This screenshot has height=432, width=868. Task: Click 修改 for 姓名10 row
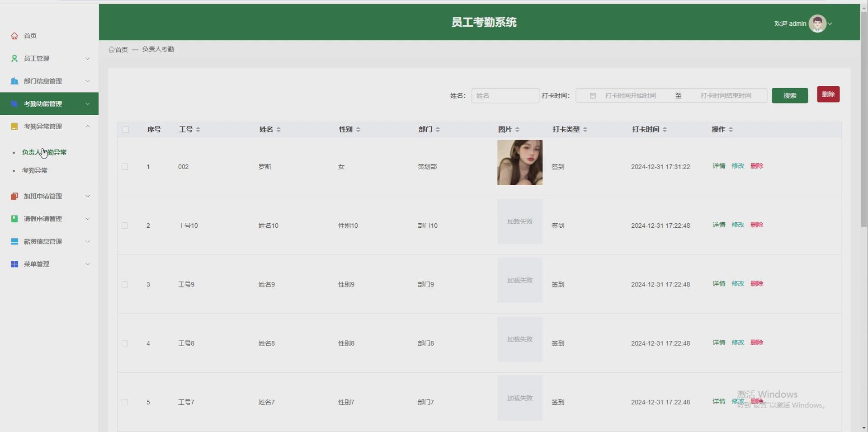[738, 225]
